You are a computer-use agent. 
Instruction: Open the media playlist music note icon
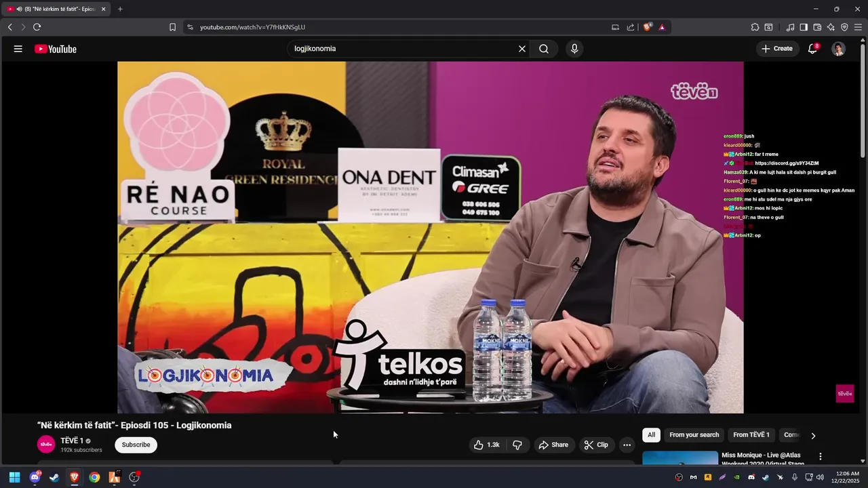pyautogui.click(x=790, y=27)
